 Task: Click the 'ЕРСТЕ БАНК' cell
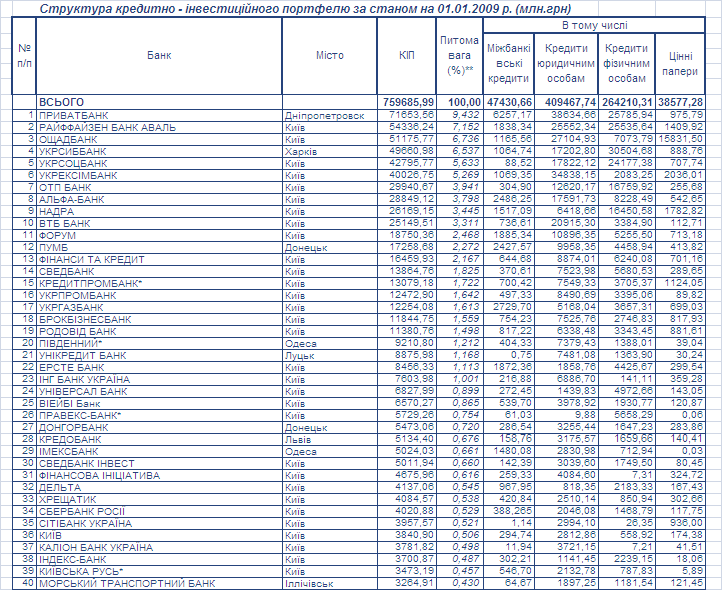click(159, 367)
